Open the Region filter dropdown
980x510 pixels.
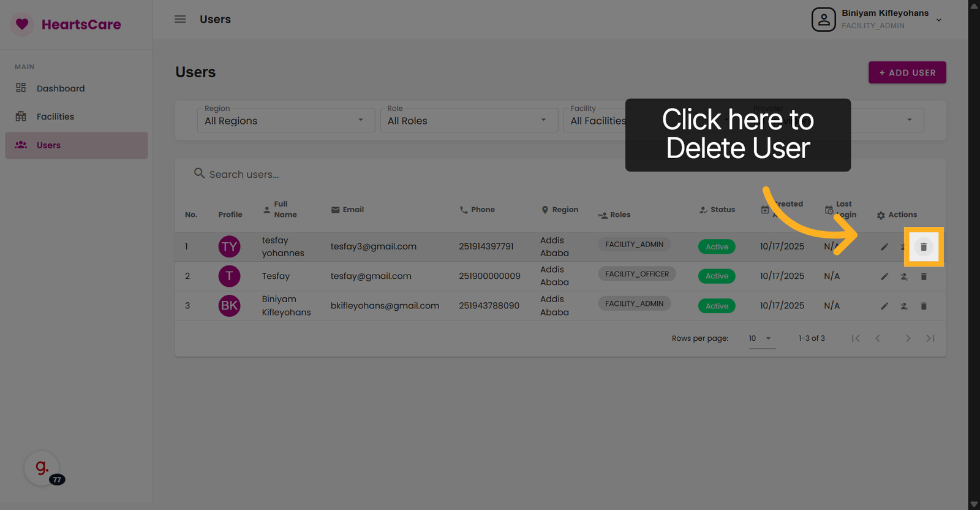(285, 121)
